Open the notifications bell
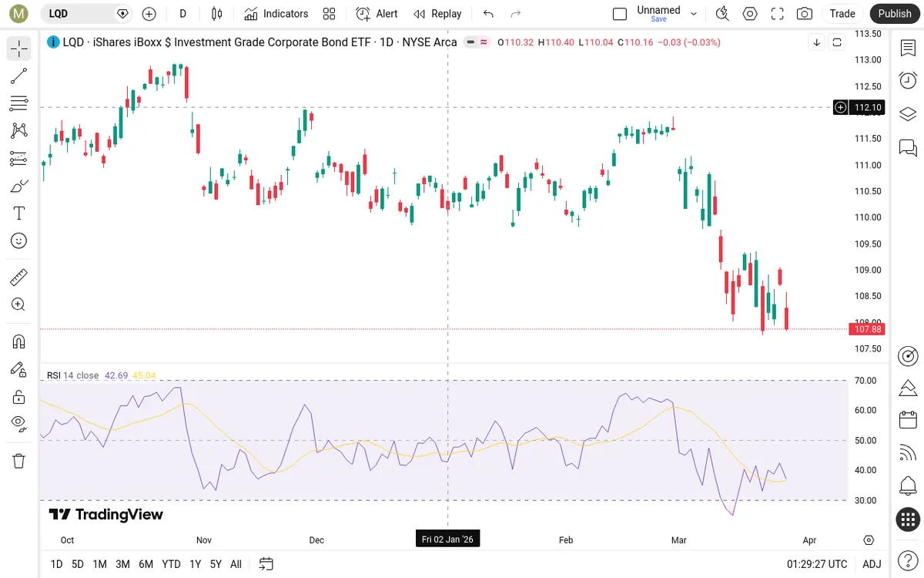924x578 pixels. coord(908,486)
